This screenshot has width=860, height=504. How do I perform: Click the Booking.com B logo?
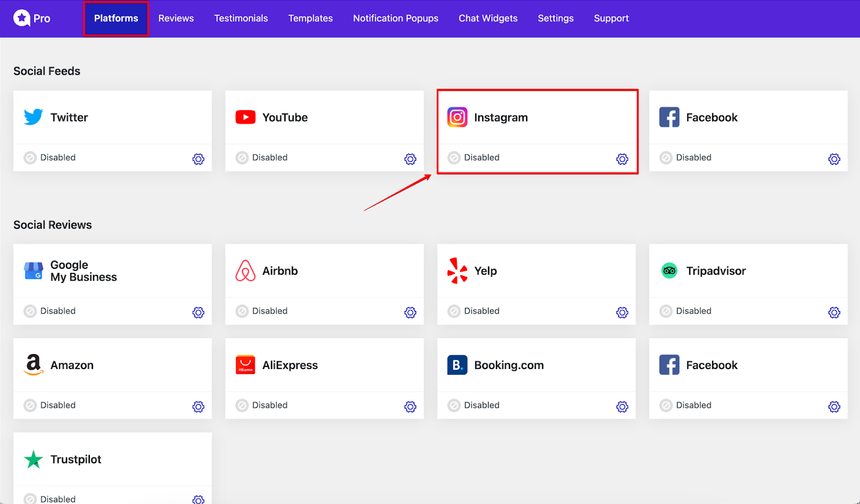tap(457, 365)
